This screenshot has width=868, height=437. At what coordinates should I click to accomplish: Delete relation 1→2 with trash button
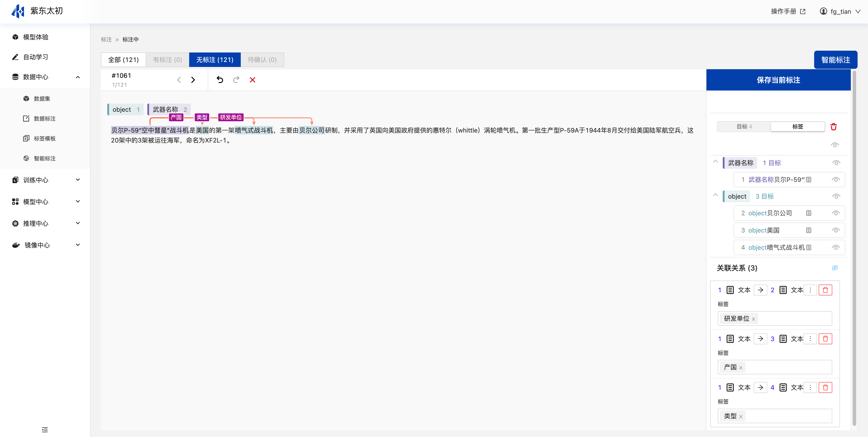pyautogui.click(x=825, y=290)
